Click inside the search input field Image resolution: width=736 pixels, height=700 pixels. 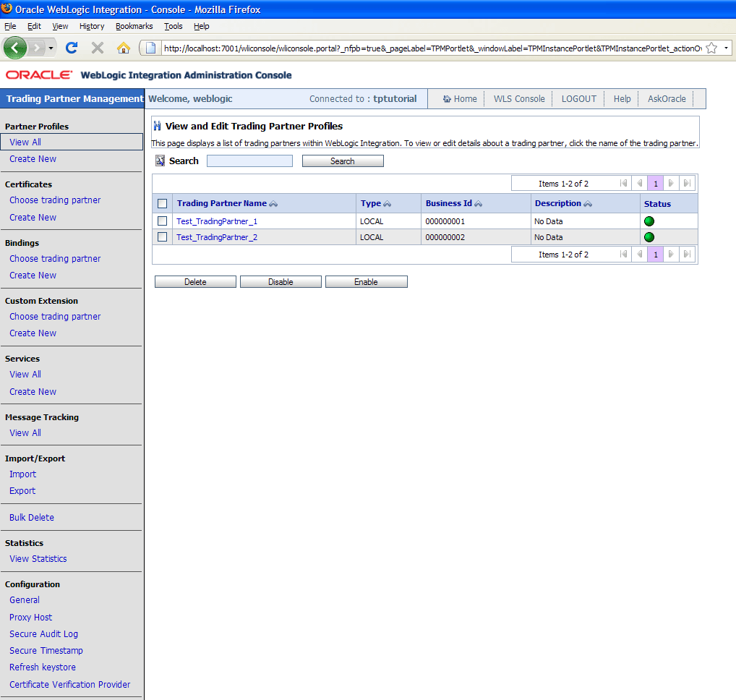click(249, 161)
